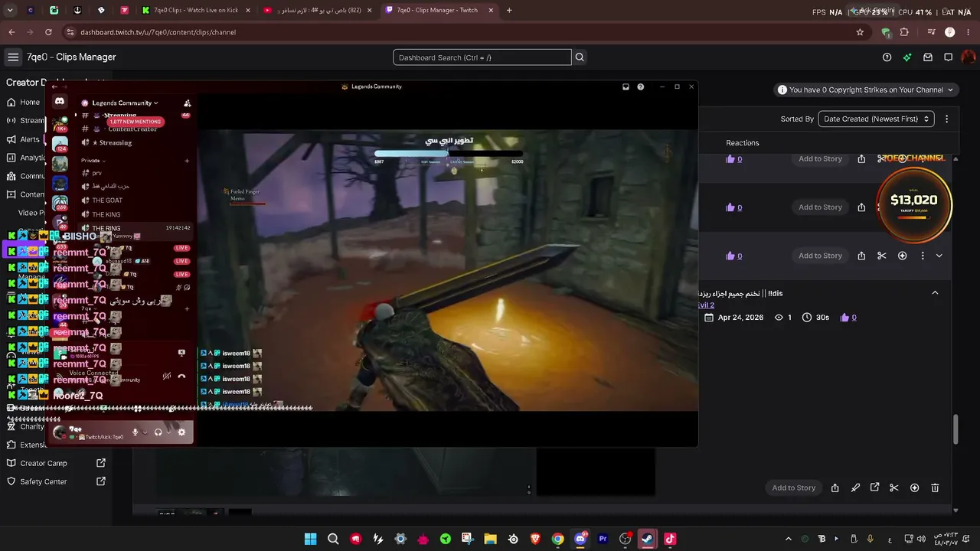Open the prv channel in Discord
This screenshot has width=980, height=551.
pyautogui.click(x=96, y=173)
